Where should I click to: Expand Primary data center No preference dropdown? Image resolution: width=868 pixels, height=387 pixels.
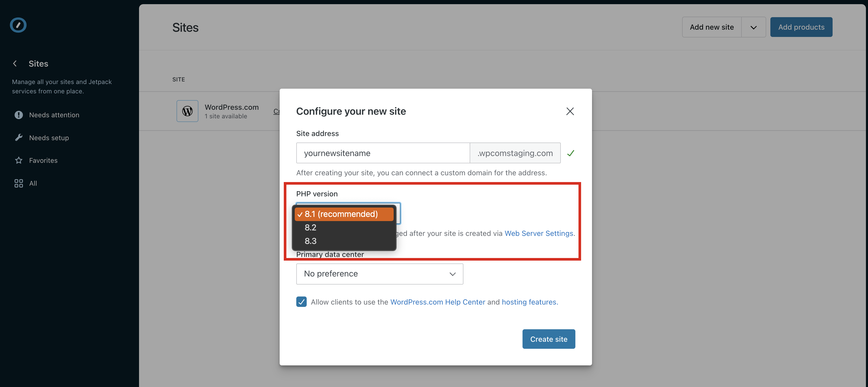click(x=379, y=274)
